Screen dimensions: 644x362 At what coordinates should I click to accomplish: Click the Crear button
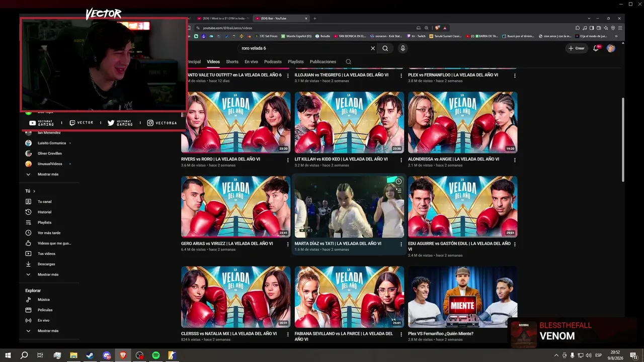577,48
